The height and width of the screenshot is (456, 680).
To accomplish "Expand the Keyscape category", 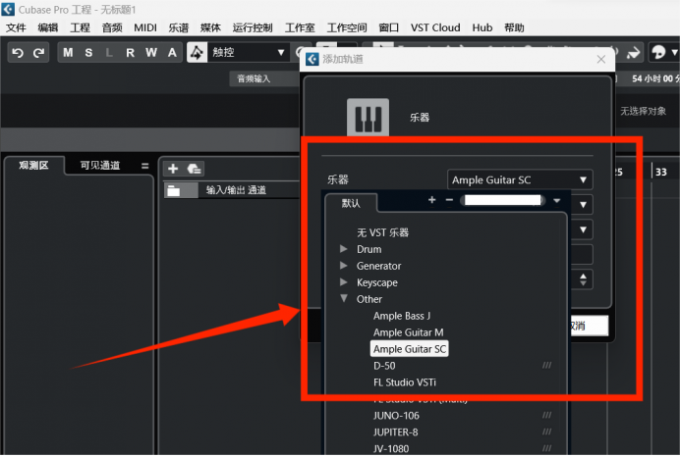I will [x=344, y=282].
